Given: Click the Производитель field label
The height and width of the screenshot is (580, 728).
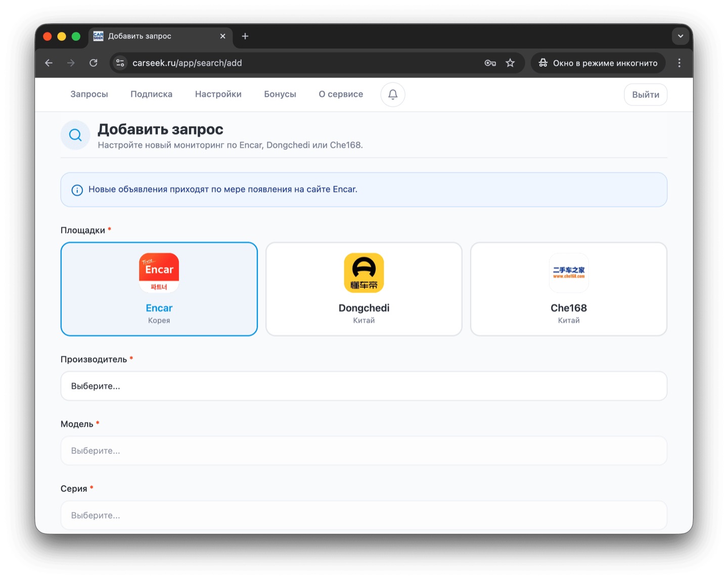Looking at the screenshot, I should [x=94, y=360].
